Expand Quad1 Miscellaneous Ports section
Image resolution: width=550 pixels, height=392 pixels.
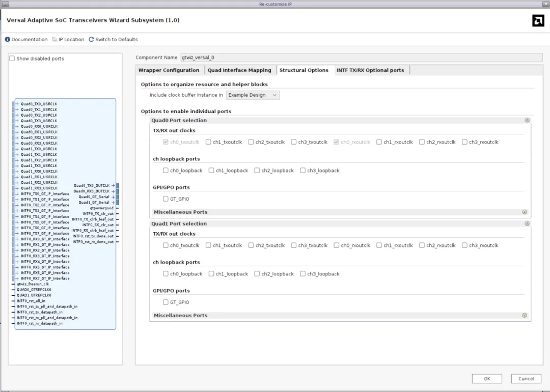(525, 316)
